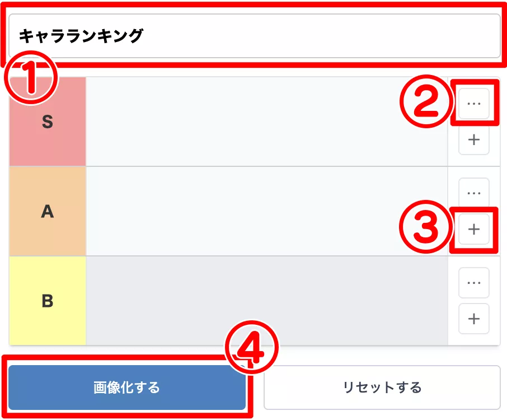Click the plus icon highlighted by ③
507x420 pixels.
click(474, 228)
